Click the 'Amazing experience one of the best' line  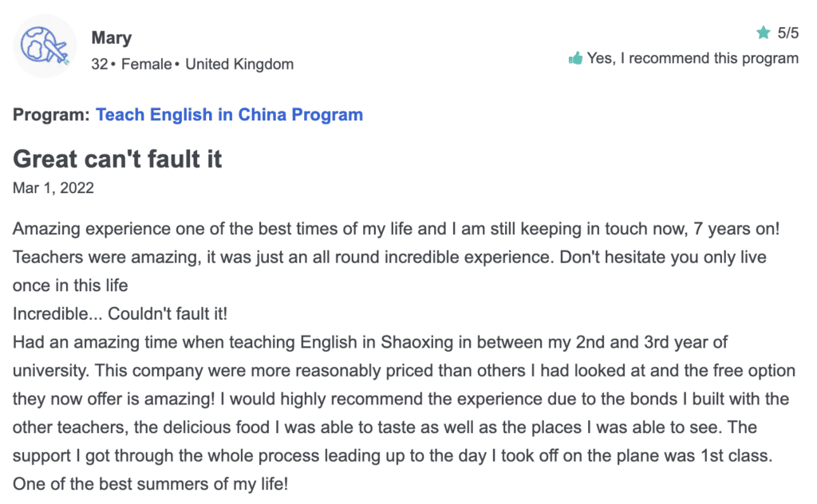click(396, 229)
